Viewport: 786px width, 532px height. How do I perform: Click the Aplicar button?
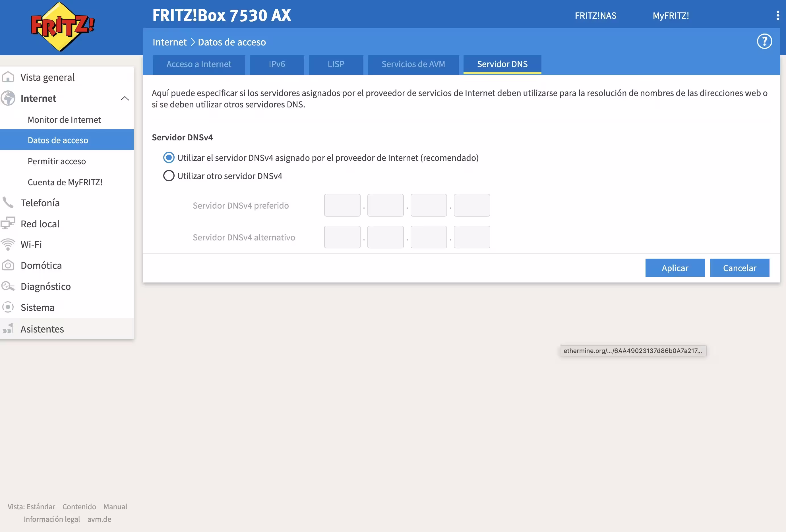[x=675, y=268]
